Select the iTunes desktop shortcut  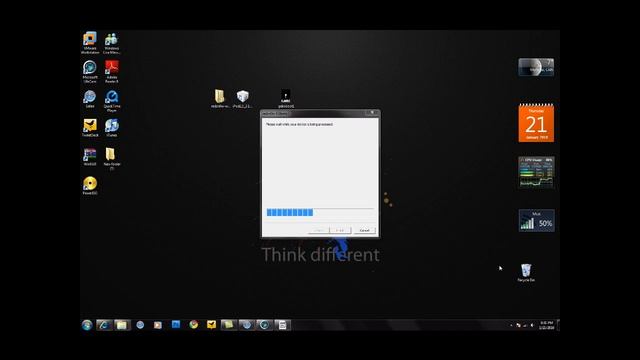pos(111,128)
